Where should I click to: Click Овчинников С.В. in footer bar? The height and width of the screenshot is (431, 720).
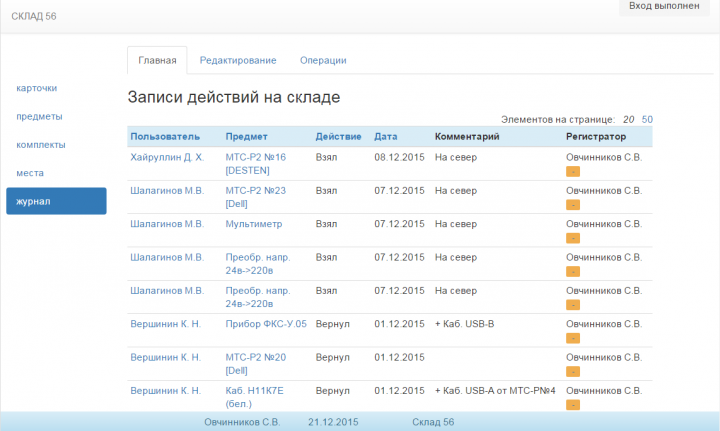tap(242, 422)
